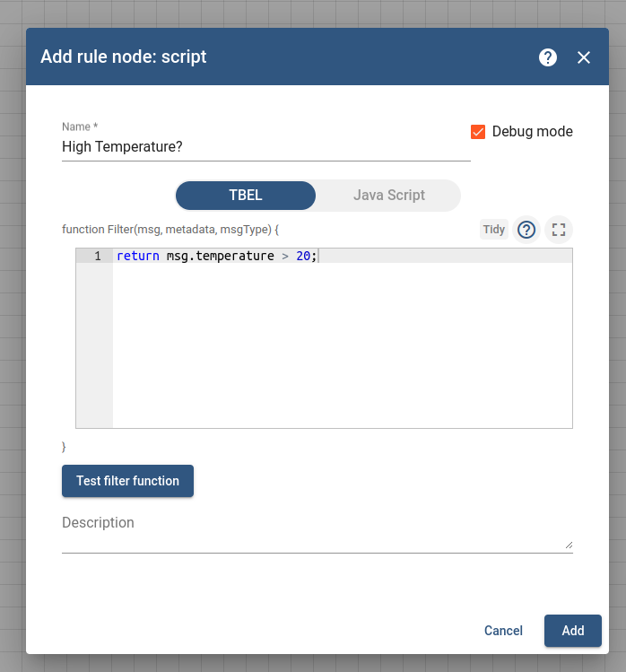Click the Add button

(x=573, y=631)
